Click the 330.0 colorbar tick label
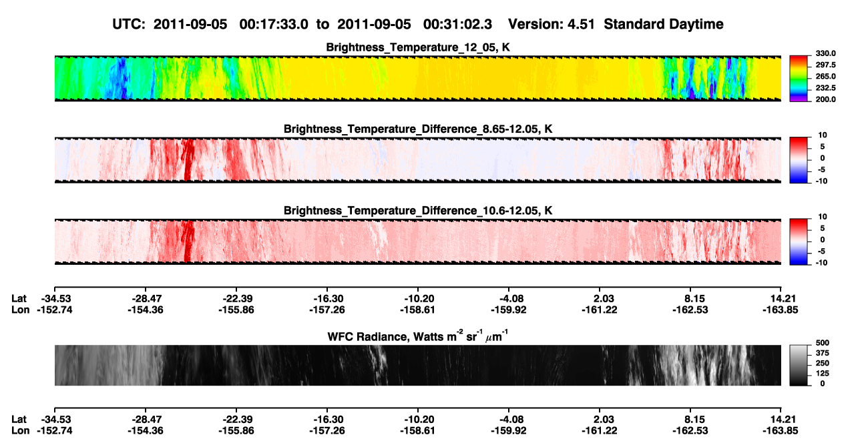 825,54
